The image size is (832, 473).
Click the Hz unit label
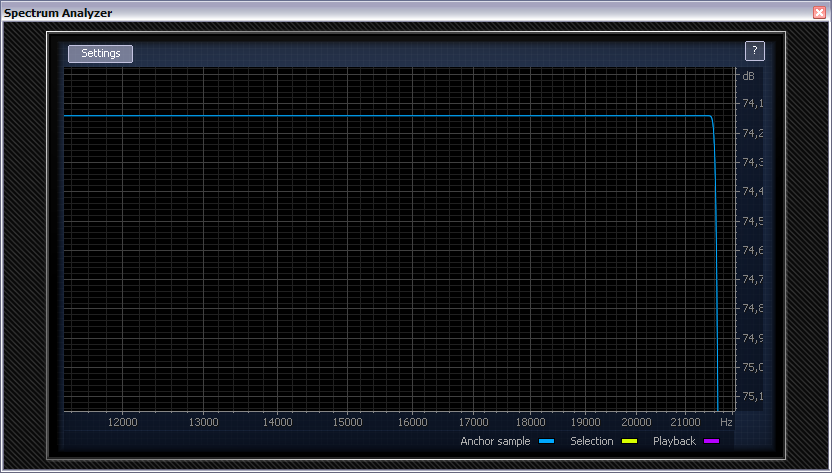pyautogui.click(x=726, y=423)
